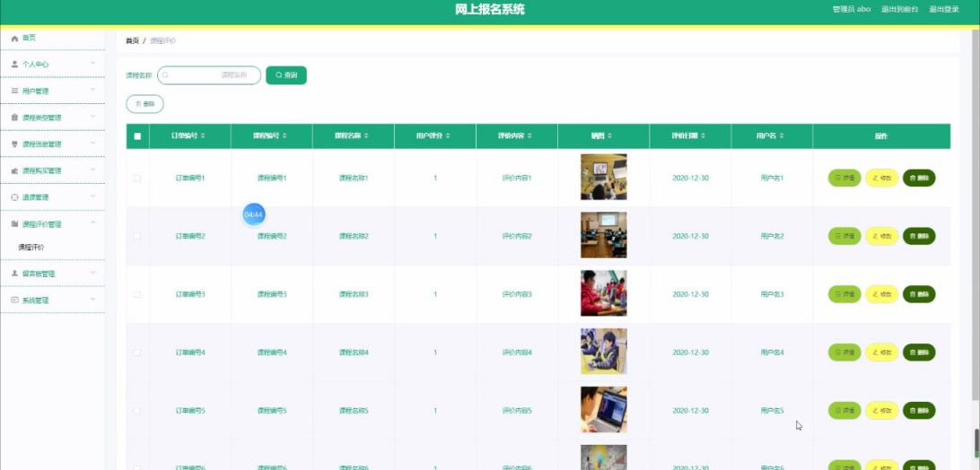Click the user icon beside 留言板管理
This screenshot has width=980, height=470.
pos(14,274)
